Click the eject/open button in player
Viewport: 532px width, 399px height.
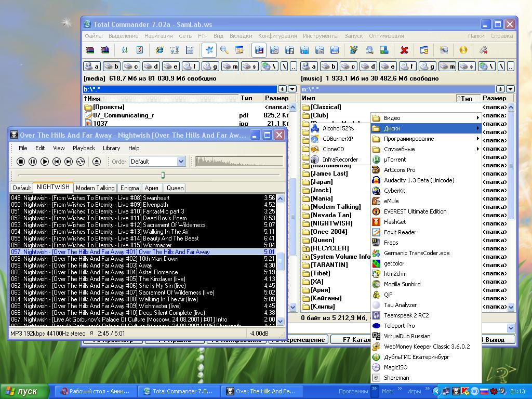(96, 162)
